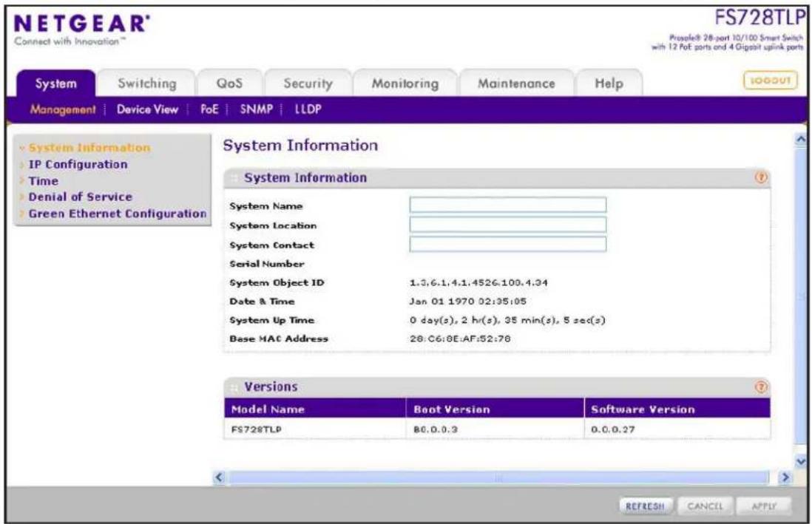Open SNMP submenu
This screenshot has width=812, height=524.
pos(257,109)
